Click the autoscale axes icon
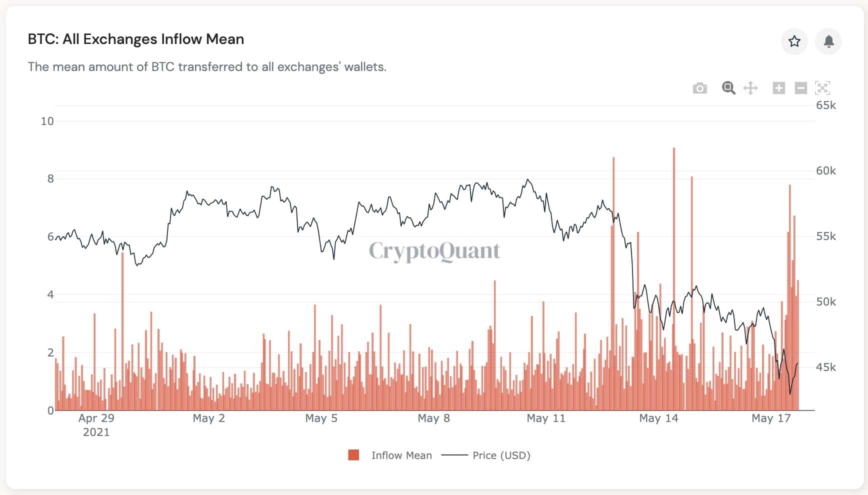The image size is (868, 495). coord(822,88)
